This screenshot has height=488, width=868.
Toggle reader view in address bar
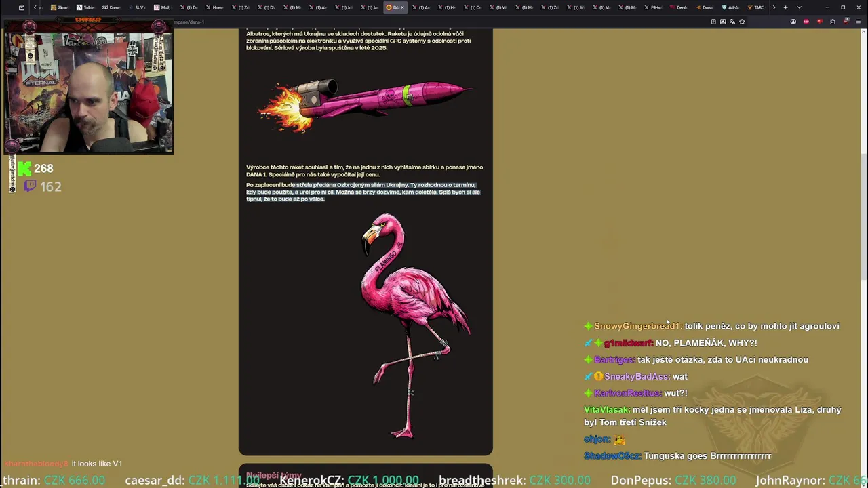pos(713,22)
